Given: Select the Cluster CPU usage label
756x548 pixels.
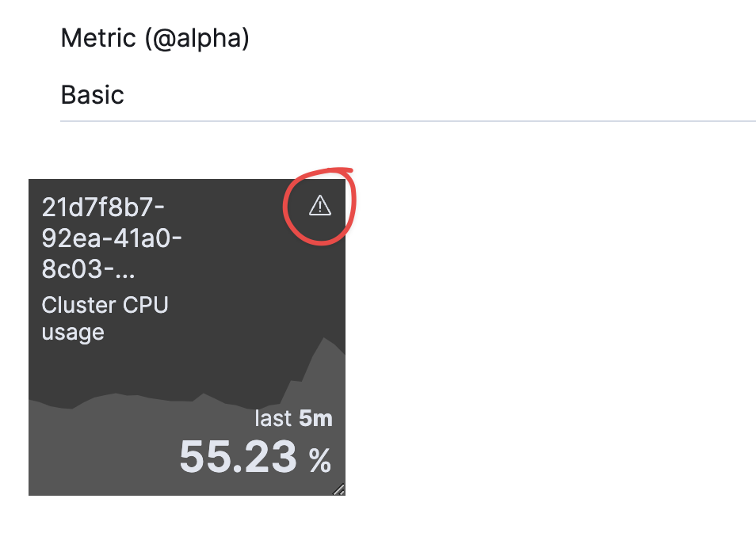Looking at the screenshot, I should [x=104, y=317].
